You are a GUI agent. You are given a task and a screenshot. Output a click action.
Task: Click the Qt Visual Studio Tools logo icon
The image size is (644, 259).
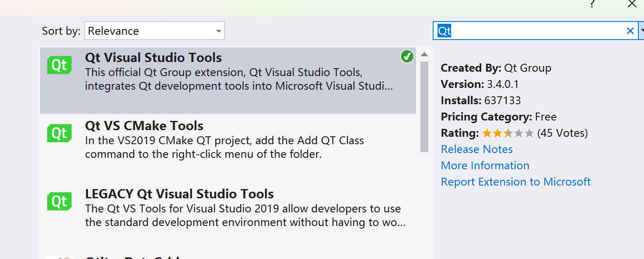pos(59,65)
